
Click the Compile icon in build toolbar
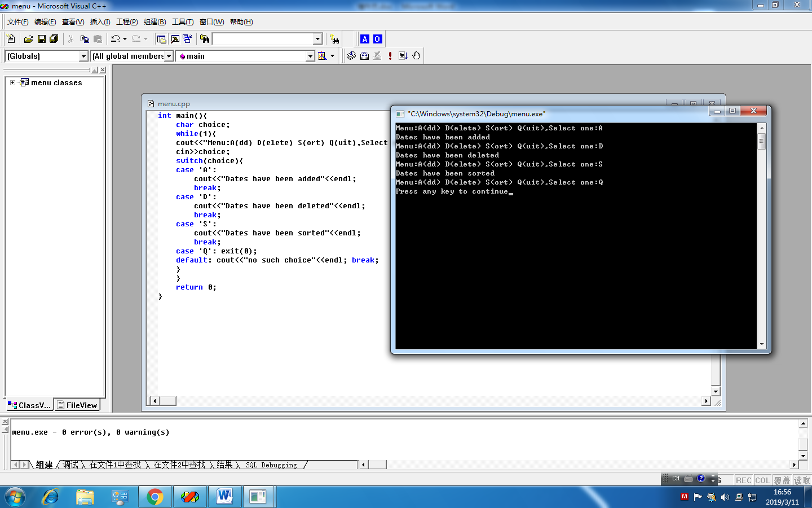coord(351,56)
